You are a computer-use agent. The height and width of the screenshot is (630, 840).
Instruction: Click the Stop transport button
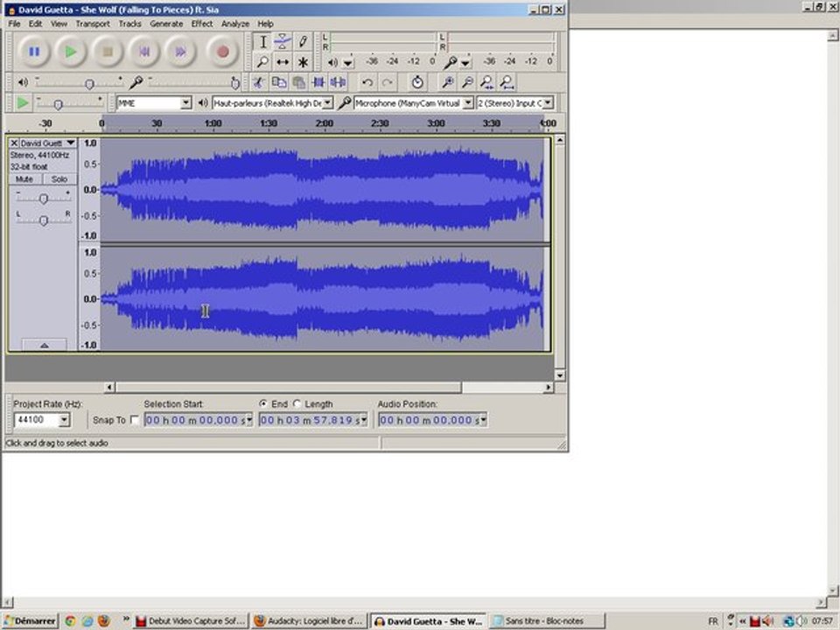click(x=108, y=52)
